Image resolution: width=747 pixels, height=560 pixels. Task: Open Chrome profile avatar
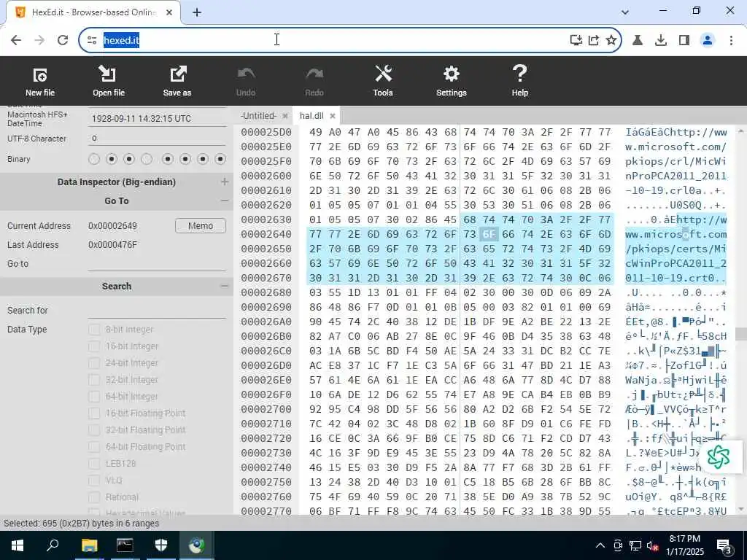coord(708,40)
